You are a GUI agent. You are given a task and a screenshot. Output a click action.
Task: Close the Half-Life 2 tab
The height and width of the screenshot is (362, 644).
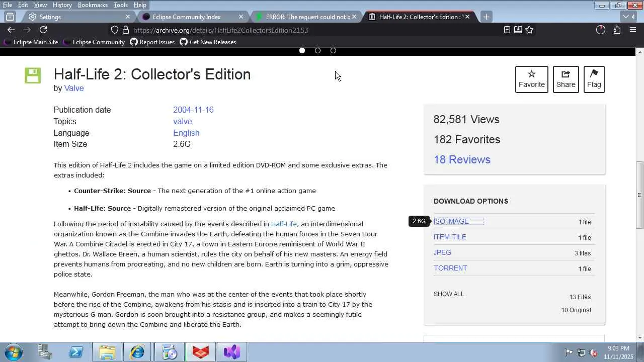467,17
